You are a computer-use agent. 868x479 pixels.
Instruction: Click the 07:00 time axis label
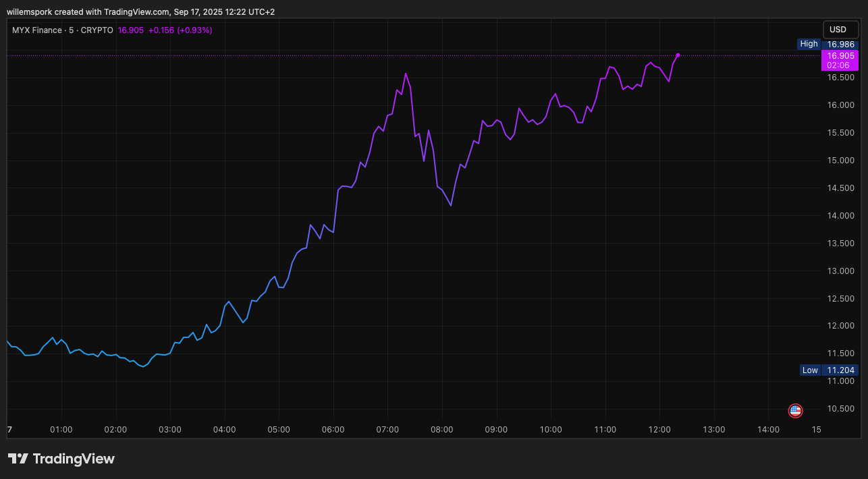coord(387,430)
